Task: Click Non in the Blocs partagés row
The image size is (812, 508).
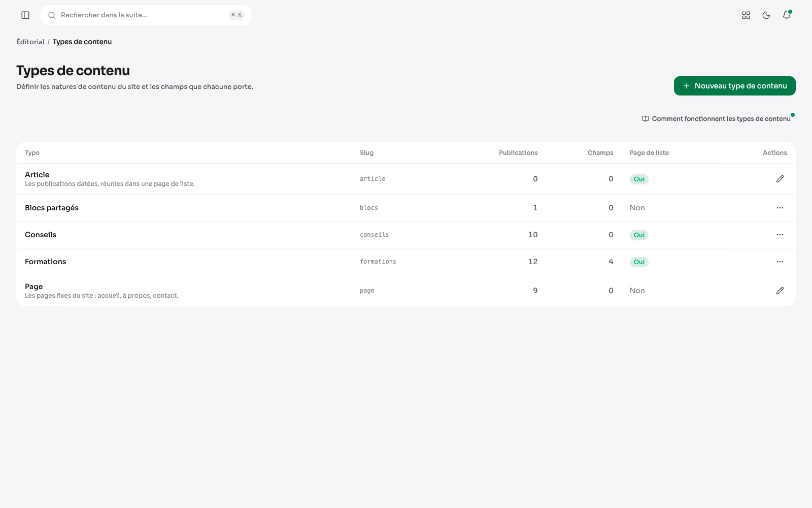Action: coord(637,208)
